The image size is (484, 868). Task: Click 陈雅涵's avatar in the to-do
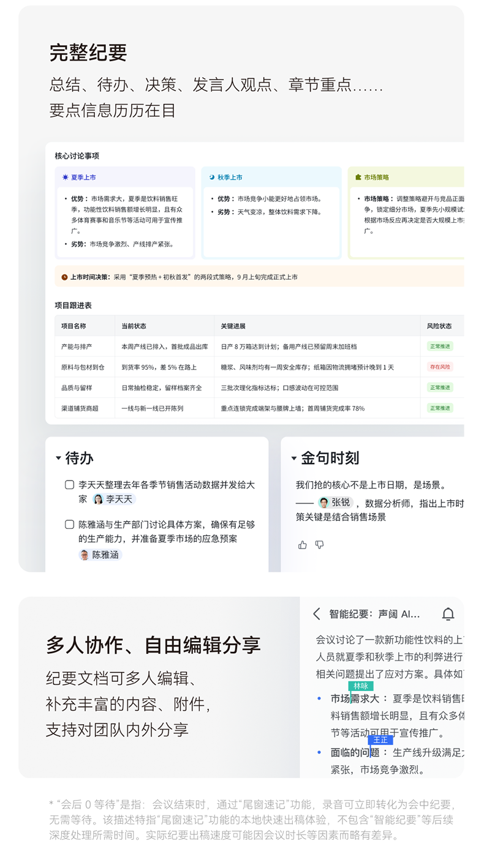84,555
